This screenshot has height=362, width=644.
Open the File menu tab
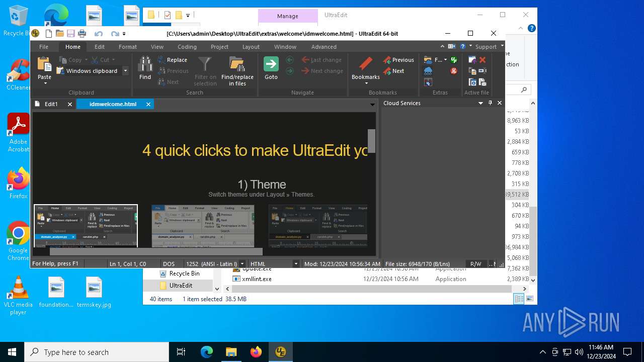point(44,47)
